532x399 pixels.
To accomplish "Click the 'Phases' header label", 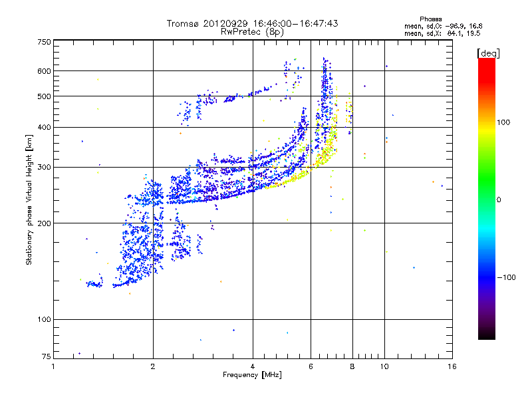I will (x=430, y=19).
